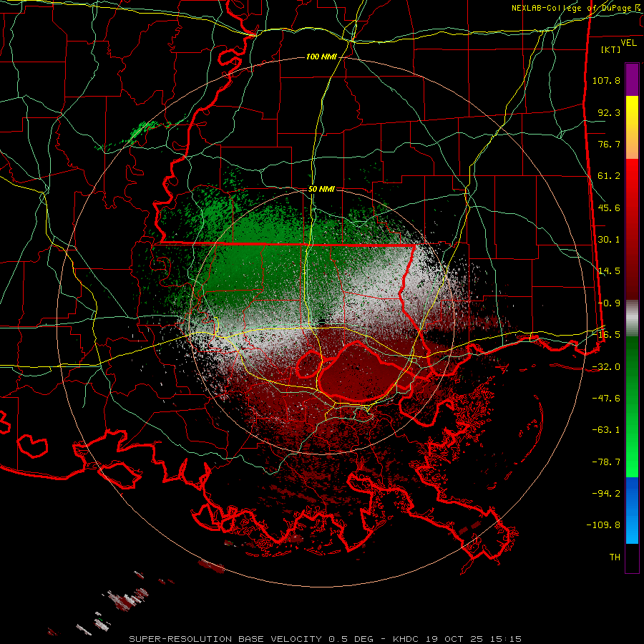Screen dimensions: 644x644
Task: Click the TH label on the legend
Action: (x=615, y=557)
